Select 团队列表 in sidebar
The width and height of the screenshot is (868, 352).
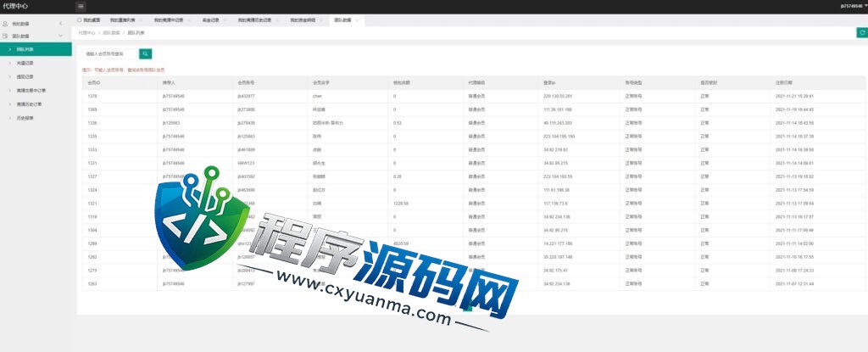(36, 49)
